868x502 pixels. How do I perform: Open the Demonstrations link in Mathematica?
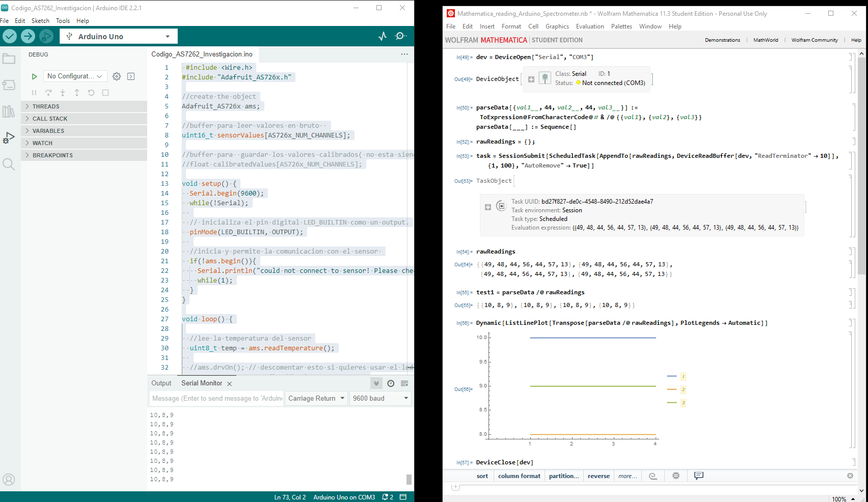pos(722,40)
